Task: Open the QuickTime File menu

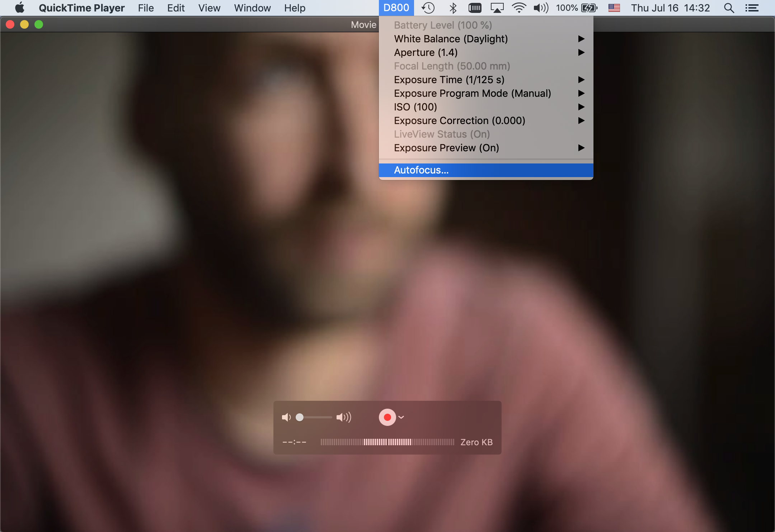Action: click(146, 8)
